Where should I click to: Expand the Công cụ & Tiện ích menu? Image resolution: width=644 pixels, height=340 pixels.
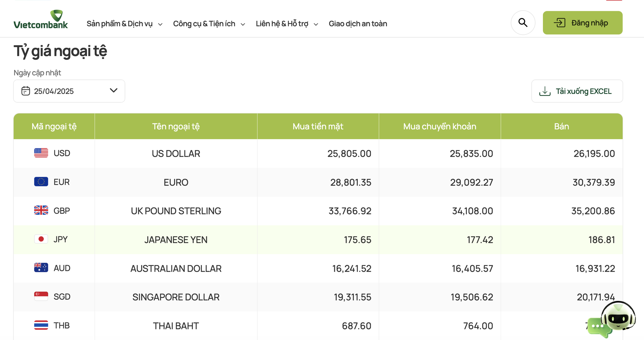coord(209,24)
